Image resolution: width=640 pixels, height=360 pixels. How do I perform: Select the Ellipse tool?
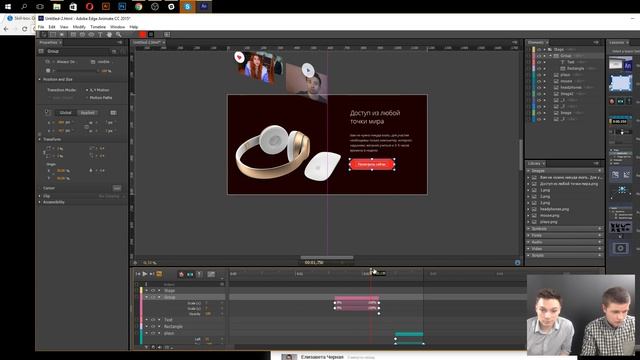(x=91, y=35)
